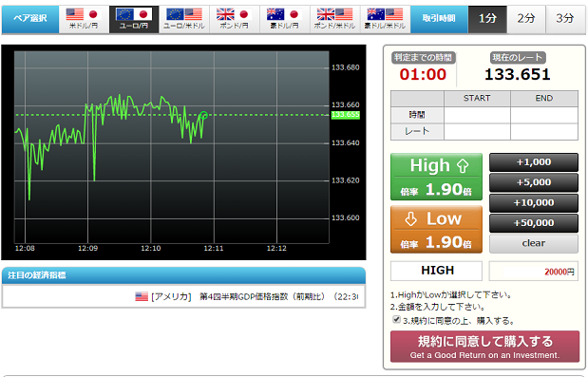The image size is (588, 377).
Task: Add +5,000 to the bet amount
Action: (534, 182)
